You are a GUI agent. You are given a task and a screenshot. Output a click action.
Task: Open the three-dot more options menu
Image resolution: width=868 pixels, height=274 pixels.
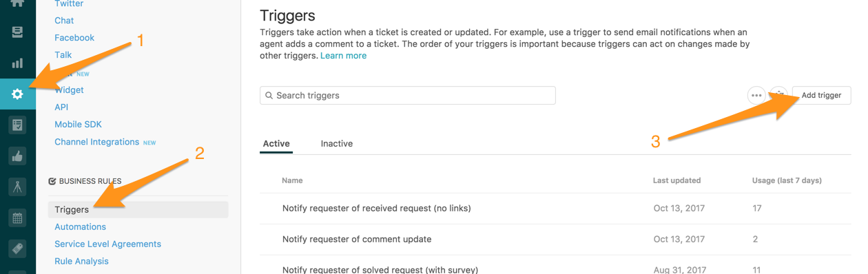click(x=756, y=96)
